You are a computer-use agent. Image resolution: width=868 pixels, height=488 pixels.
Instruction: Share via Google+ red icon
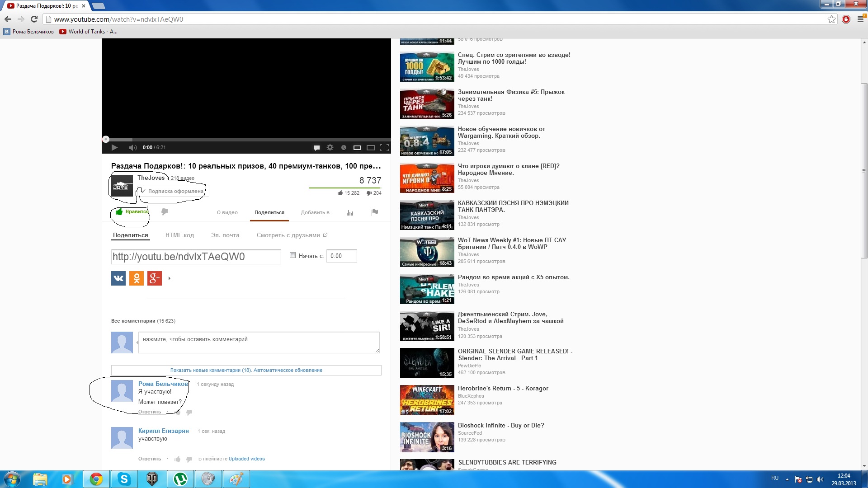[x=155, y=278]
